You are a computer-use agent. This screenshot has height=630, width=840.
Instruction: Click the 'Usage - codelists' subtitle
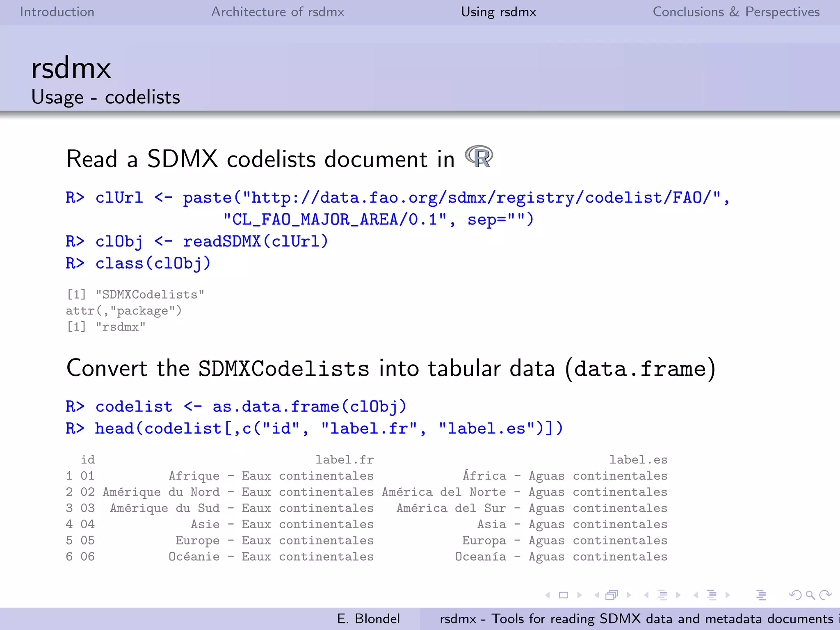[106, 97]
